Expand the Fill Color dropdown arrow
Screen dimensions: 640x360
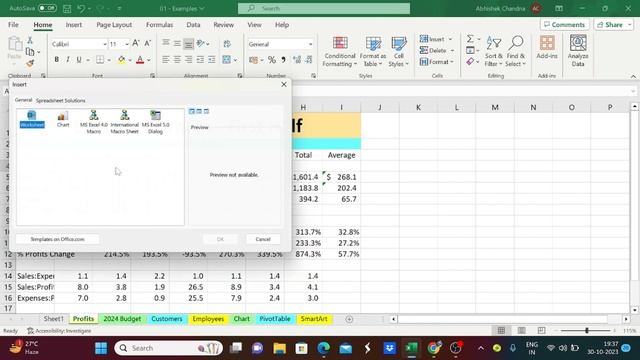click(x=129, y=60)
